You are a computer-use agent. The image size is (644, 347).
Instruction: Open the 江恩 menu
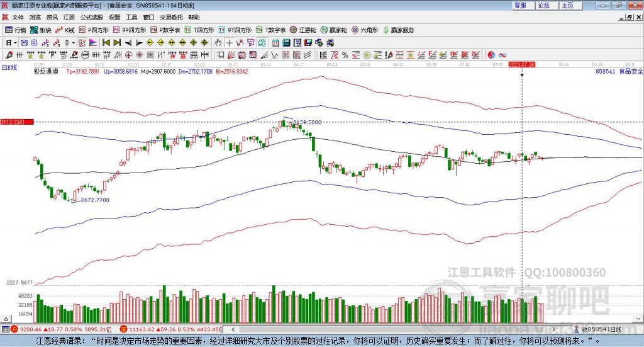click(x=69, y=18)
